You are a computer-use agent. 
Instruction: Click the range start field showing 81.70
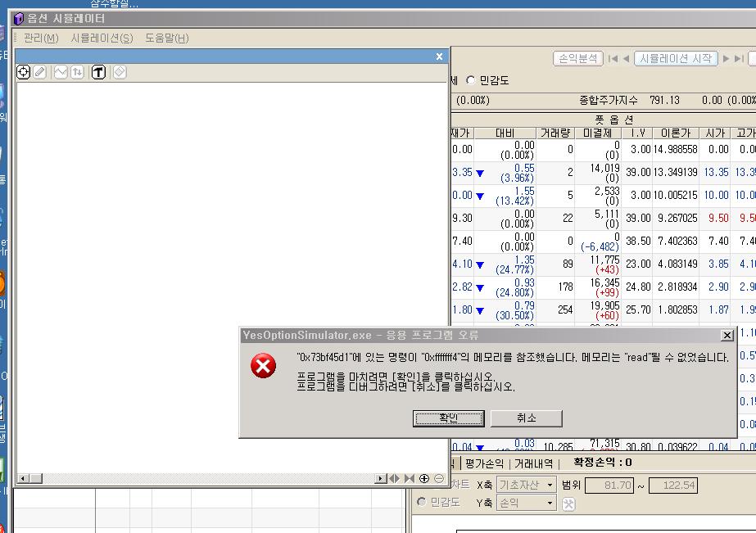pyautogui.click(x=608, y=485)
